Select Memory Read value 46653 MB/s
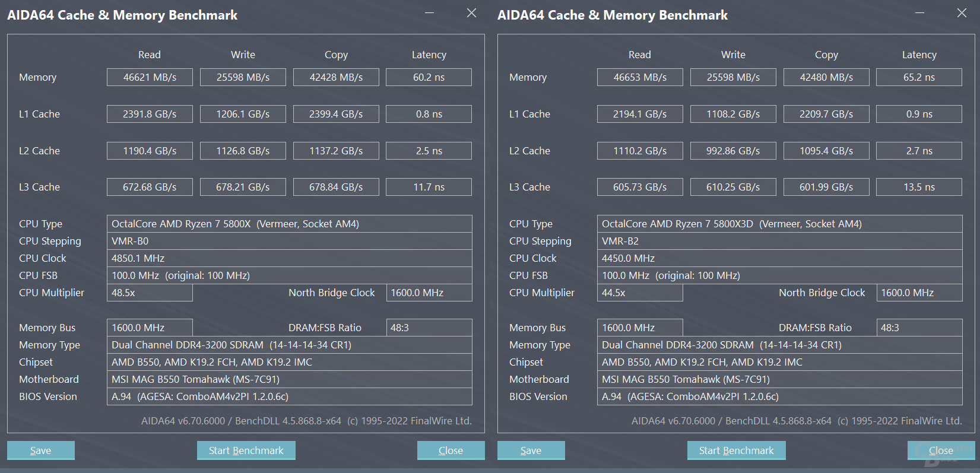This screenshot has height=473, width=980. (x=640, y=77)
